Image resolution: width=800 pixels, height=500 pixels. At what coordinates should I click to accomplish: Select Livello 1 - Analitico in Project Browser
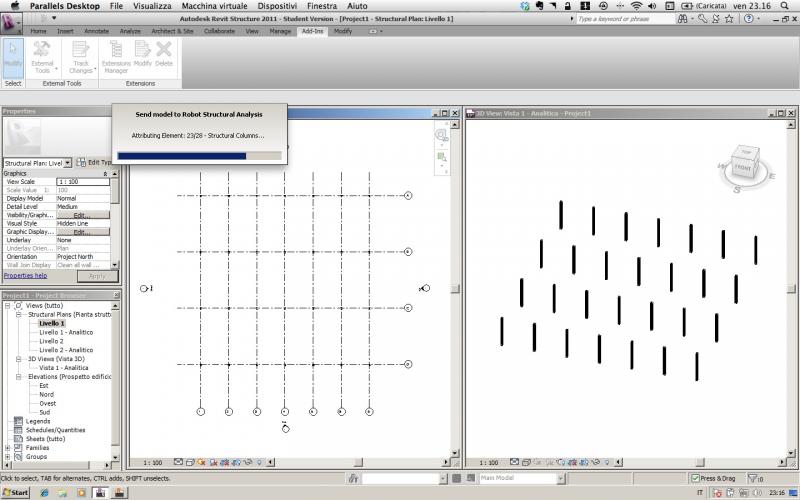66,332
